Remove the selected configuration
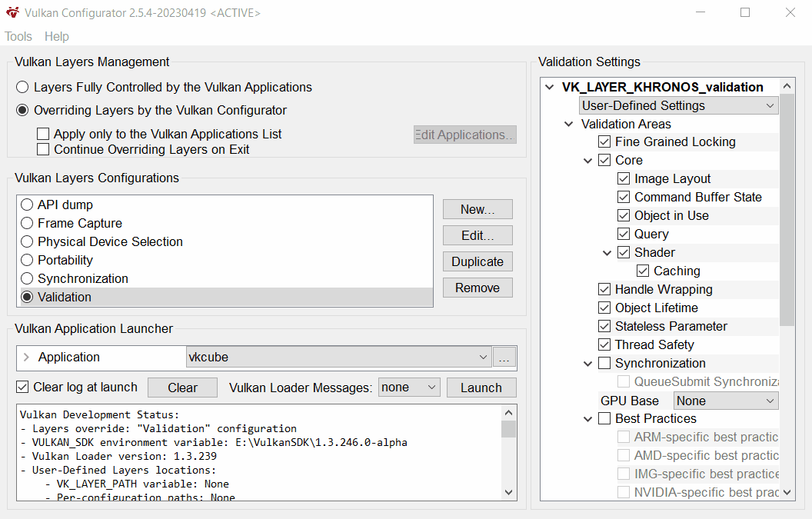 pos(478,288)
